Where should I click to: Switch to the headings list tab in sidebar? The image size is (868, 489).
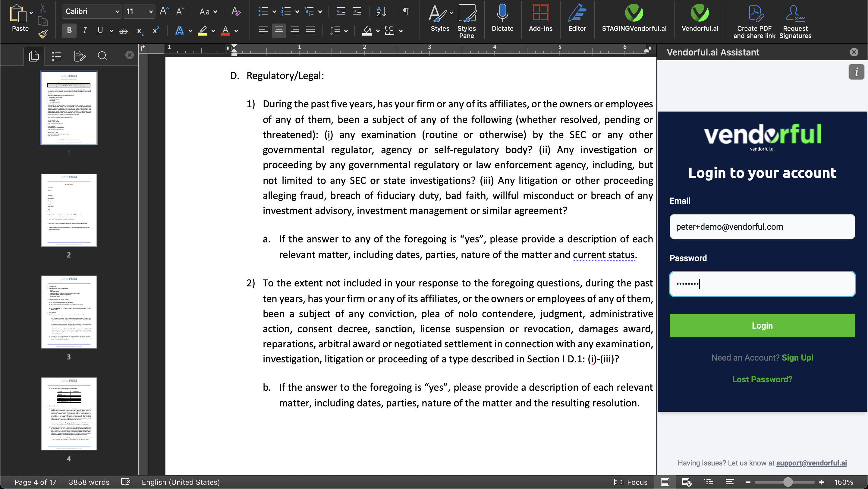pyautogui.click(x=57, y=56)
